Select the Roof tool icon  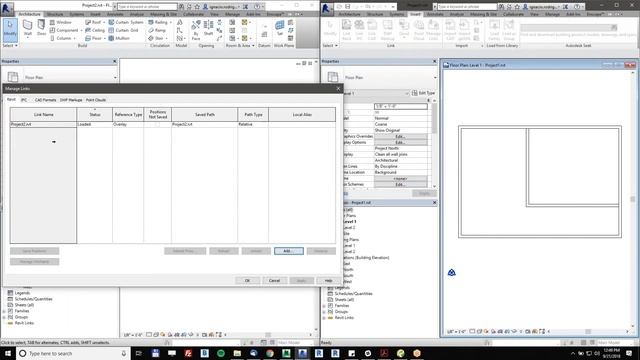(88, 22)
